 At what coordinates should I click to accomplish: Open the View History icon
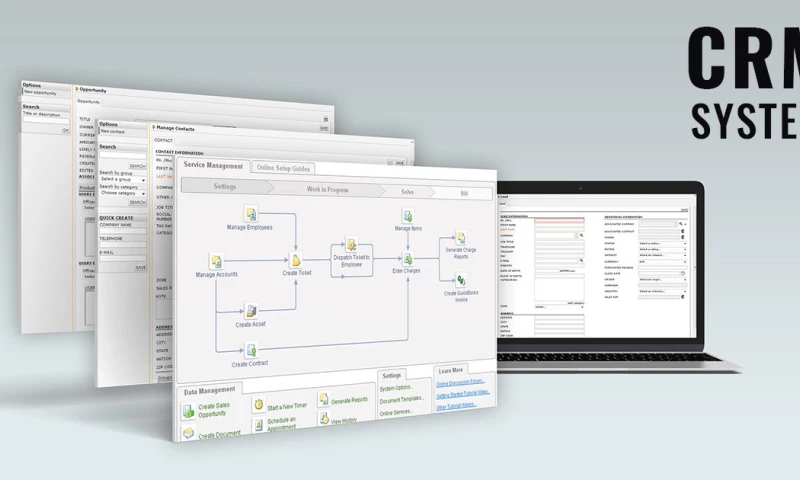point(324,418)
